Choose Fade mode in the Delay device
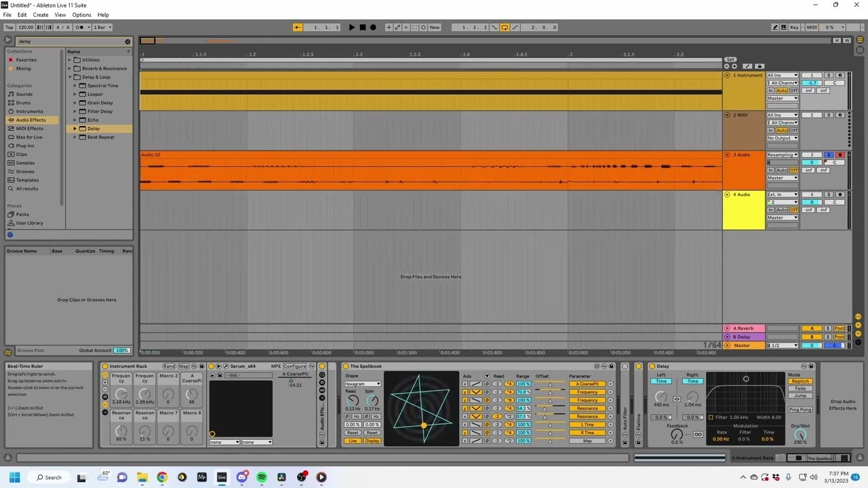The image size is (868, 488). click(800, 388)
